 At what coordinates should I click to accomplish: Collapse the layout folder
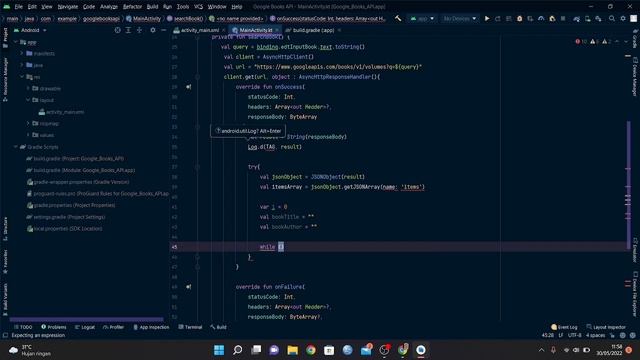tap(28, 100)
